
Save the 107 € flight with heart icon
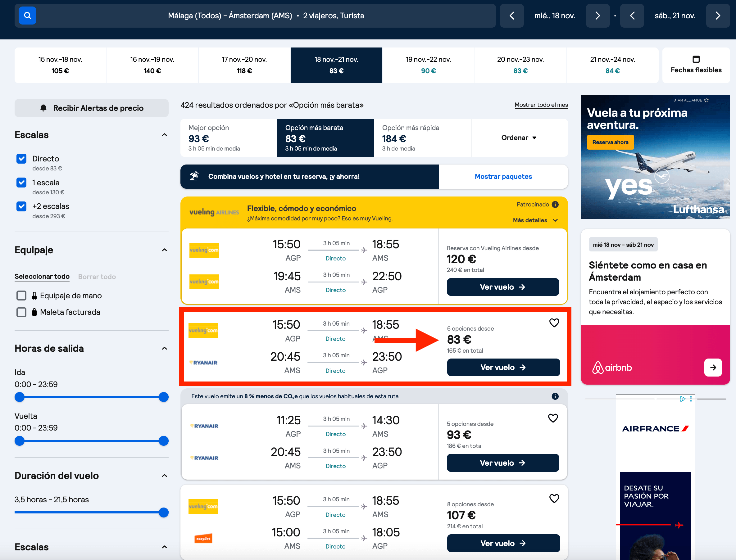tap(554, 498)
